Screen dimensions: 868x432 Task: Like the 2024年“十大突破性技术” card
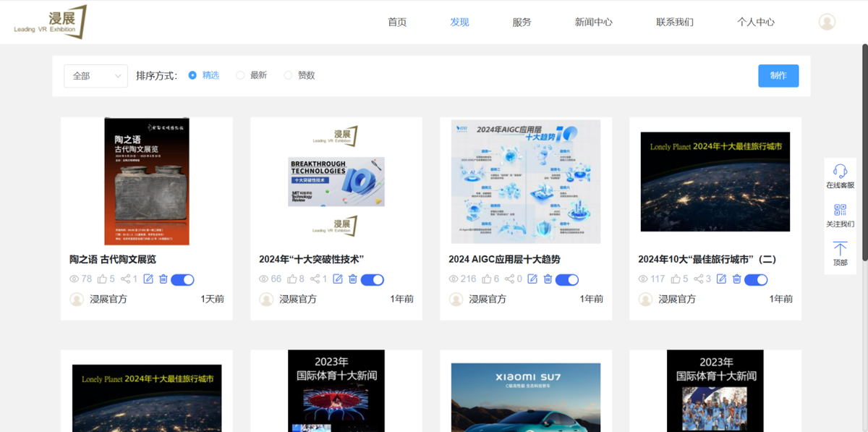(292, 279)
